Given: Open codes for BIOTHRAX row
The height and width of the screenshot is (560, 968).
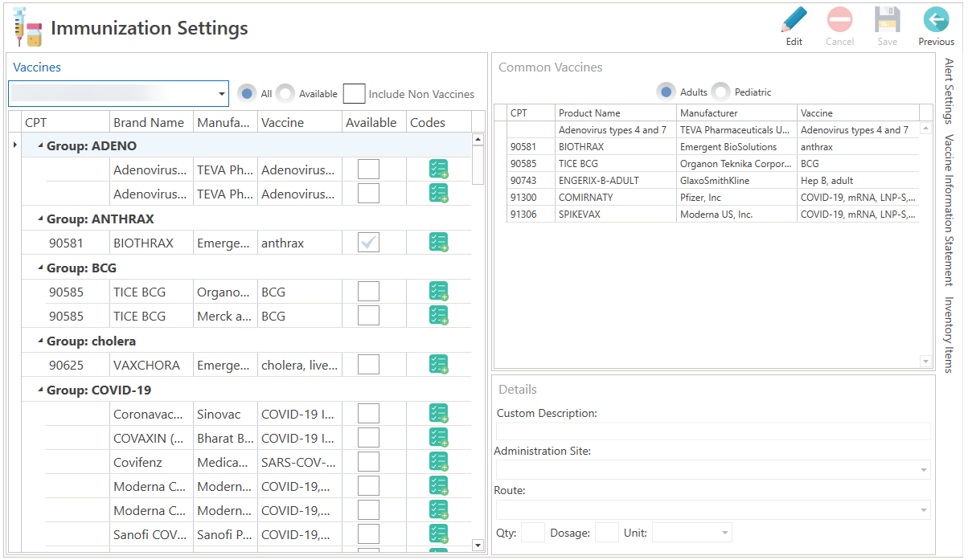Looking at the screenshot, I should tap(438, 243).
